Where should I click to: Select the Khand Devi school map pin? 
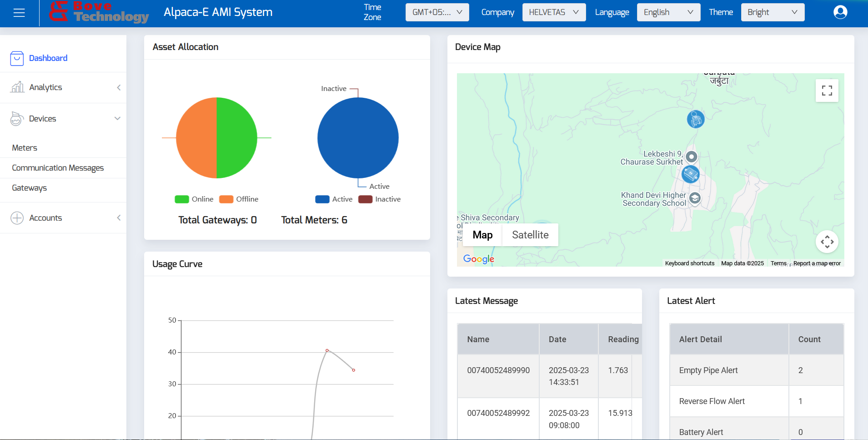pos(694,198)
